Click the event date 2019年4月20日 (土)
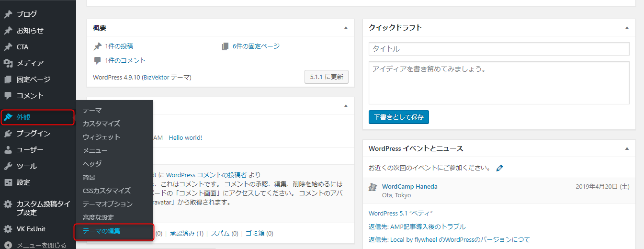Screen dimensions: 644x249 point(602,187)
